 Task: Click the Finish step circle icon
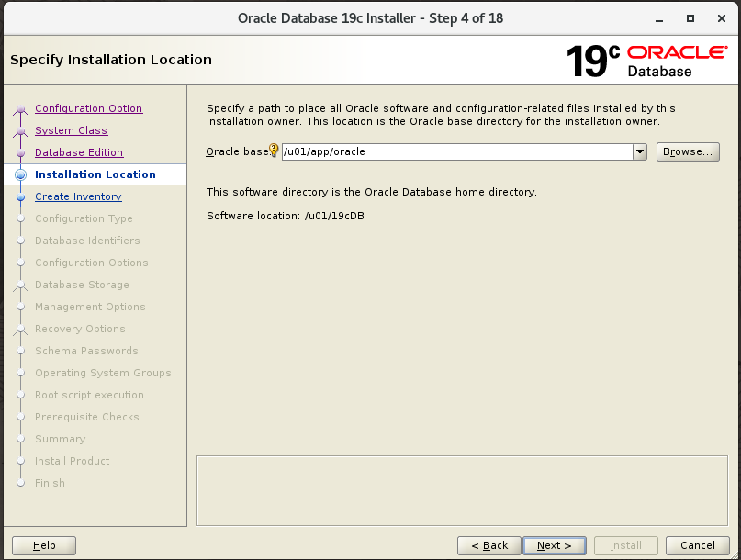pyautogui.click(x=20, y=483)
